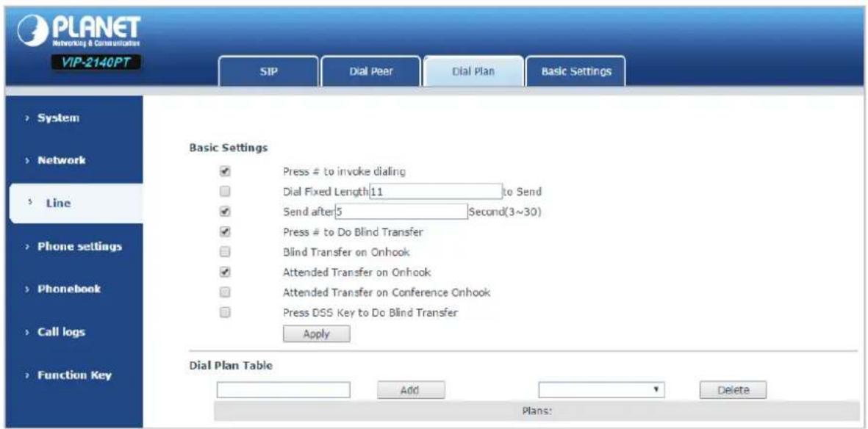Toggle Attended Transfer on Onhook checkbox
Viewport: 868px width, 429px height.
point(225,272)
